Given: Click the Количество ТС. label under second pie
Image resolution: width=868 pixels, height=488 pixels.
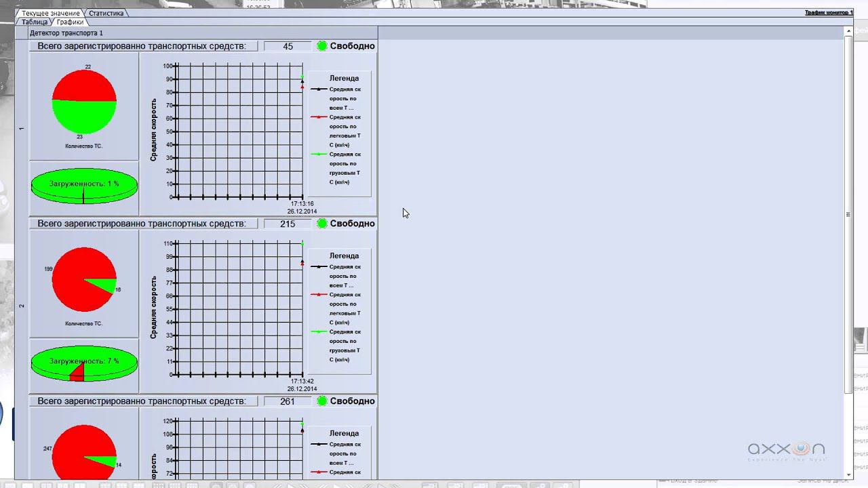Looking at the screenshot, I should pyautogui.click(x=84, y=323).
